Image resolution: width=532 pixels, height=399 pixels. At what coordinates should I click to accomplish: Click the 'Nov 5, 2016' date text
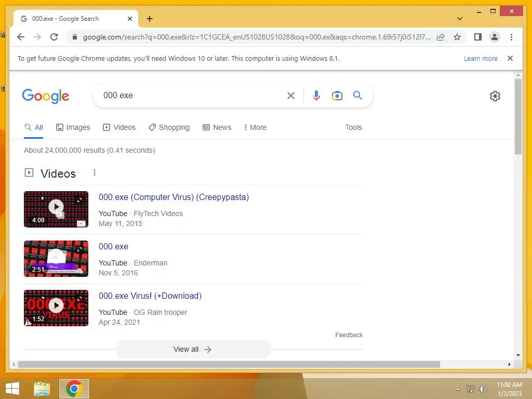point(118,273)
